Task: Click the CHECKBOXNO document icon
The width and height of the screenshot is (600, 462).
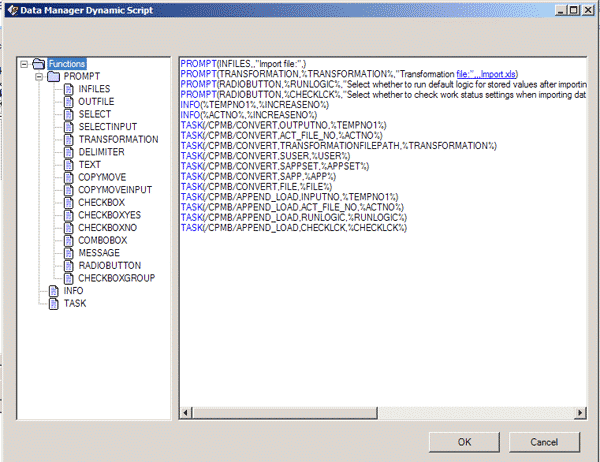Action: (x=69, y=228)
